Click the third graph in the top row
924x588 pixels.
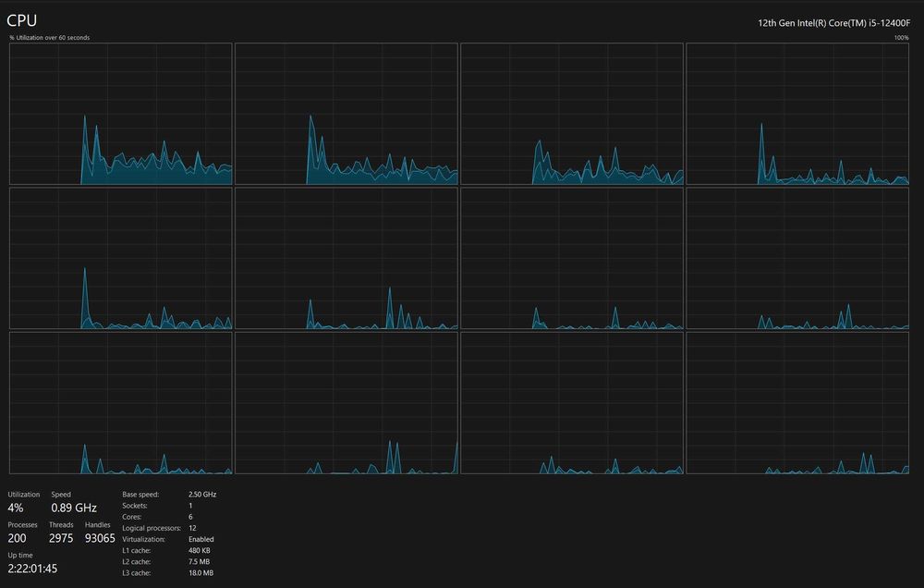click(572, 114)
